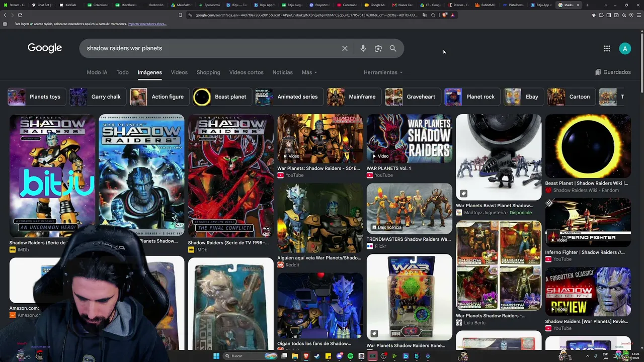Click Importar marcadores ahora link

click(146, 24)
